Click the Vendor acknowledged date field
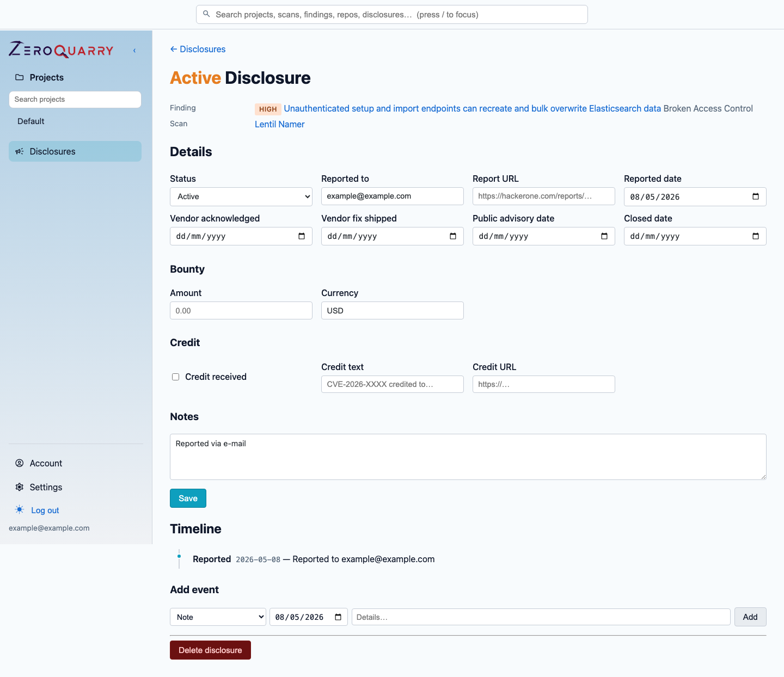Image resolution: width=784 pixels, height=677 pixels. coord(241,236)
